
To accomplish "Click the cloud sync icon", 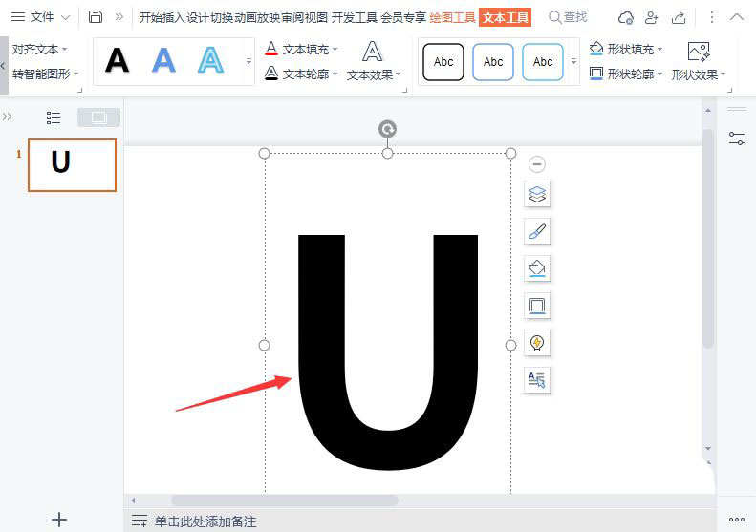I will pos(626,18).
